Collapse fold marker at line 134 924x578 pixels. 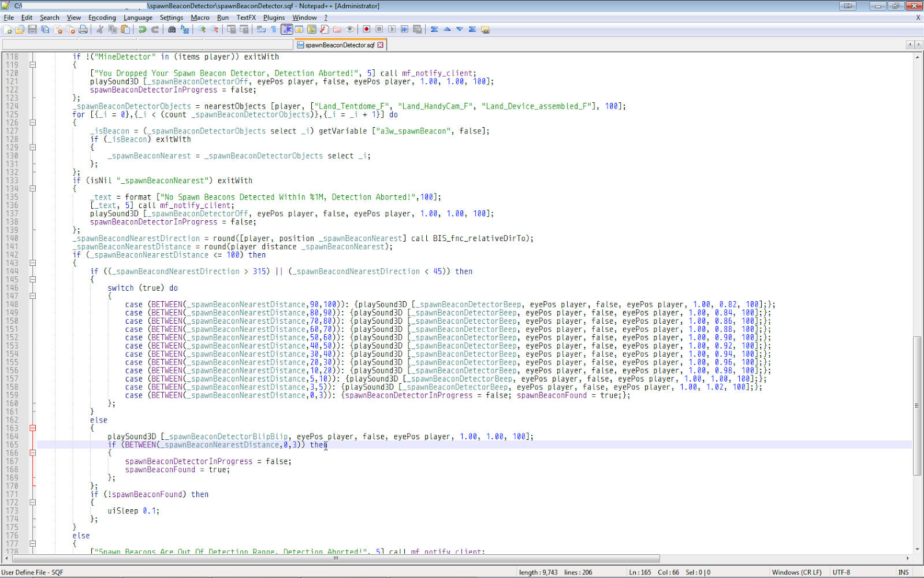[x=33, y=188]
